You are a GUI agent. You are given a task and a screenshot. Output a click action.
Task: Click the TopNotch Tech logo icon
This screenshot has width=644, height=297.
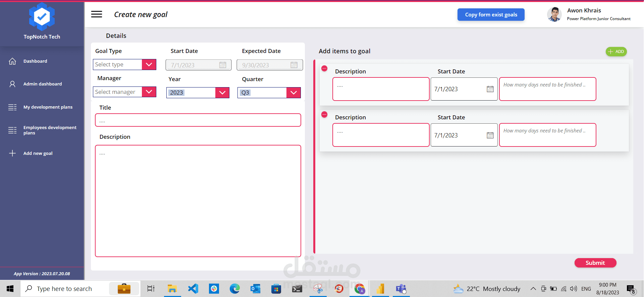(x=42, y=16)
